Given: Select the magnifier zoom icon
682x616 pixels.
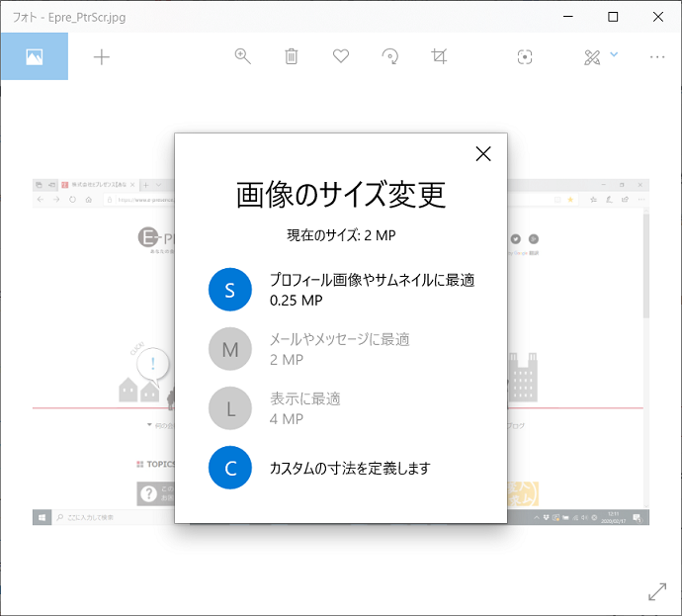Looking at the screenshot, I should point(242,56).
